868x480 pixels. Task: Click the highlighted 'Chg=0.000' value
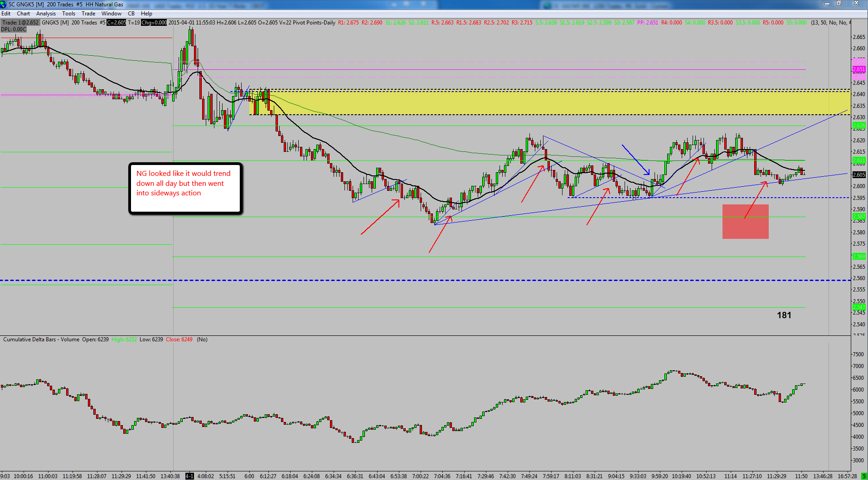(x=154, y=23)
